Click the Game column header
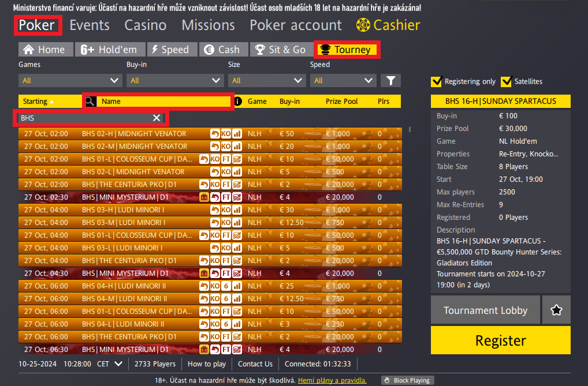This screenshot has height=386, width=588. [257, 101]
